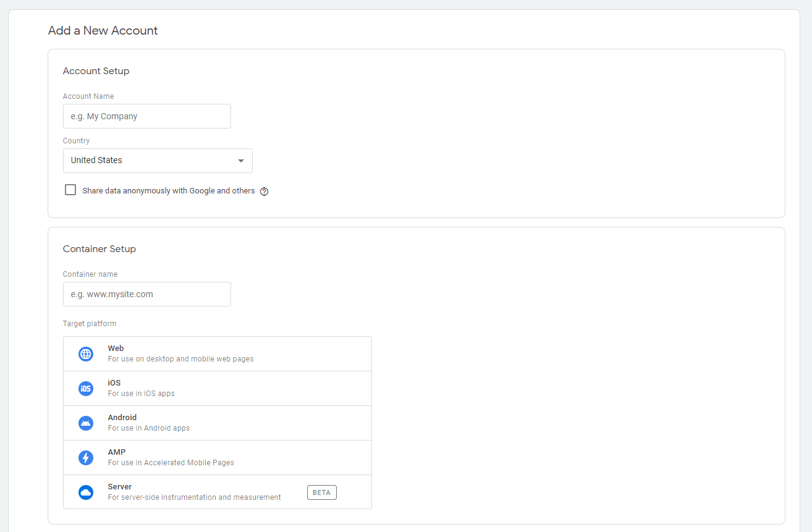Click the iOS platform icon

[x=86, y=389]
